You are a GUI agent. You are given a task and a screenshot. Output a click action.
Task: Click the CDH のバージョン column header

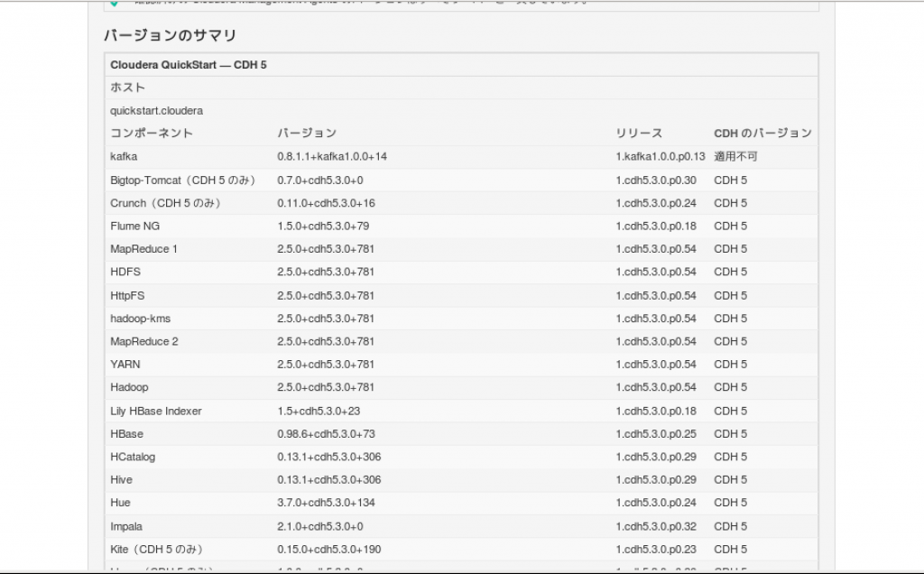(763, 134)
